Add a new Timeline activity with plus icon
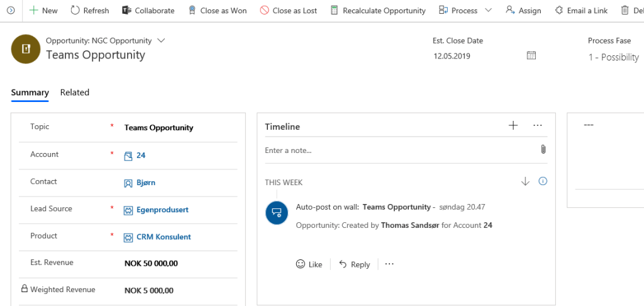Image resolution: width=644 pixels, height=306 pixels. pyautogui.click(x=513, y=126)
